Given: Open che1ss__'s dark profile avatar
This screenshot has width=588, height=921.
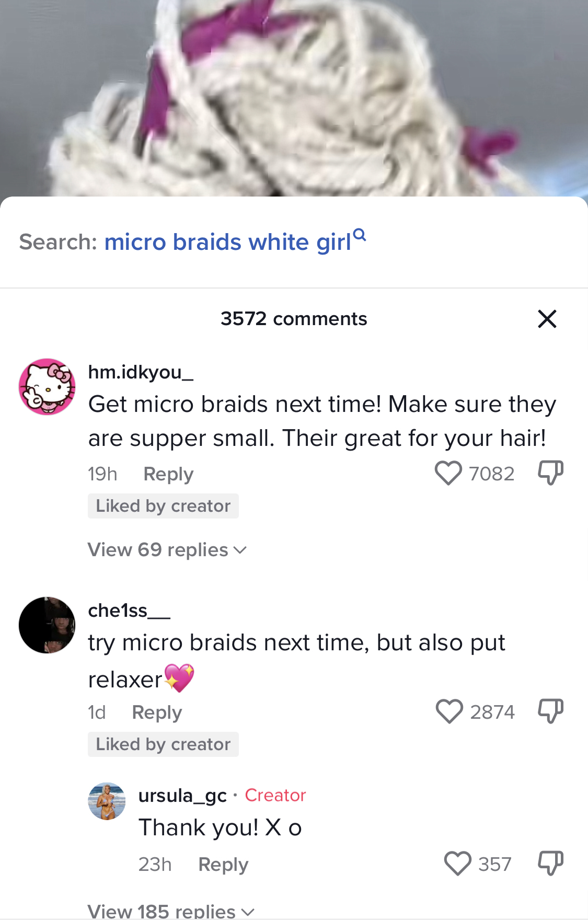Looking at the screenshot, I should coord(47,625).
